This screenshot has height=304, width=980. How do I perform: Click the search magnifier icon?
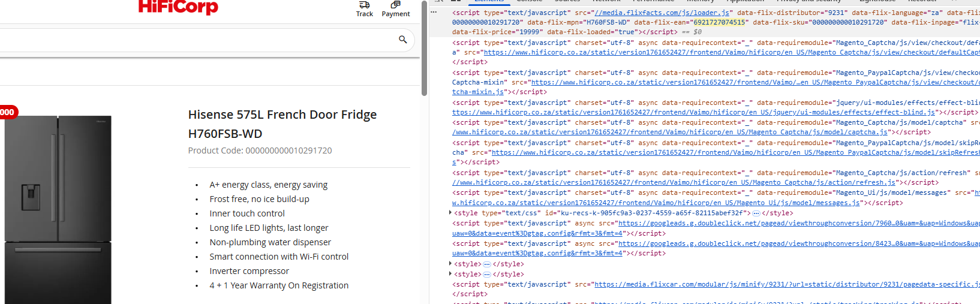coord(403,40)
